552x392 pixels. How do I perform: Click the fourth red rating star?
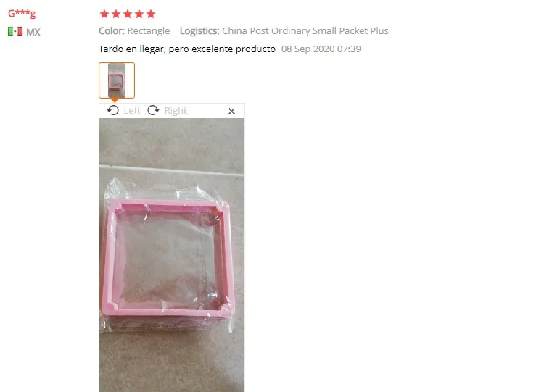coord(139,14)
